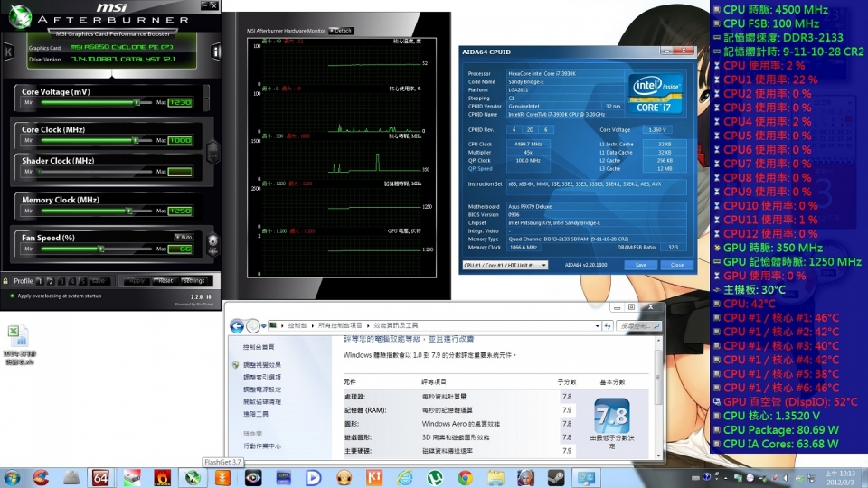Open AIDA64 from the taskbar
The height and width of the screenshot is (488, 868).
pyautogui.click(x=101, y=476)
